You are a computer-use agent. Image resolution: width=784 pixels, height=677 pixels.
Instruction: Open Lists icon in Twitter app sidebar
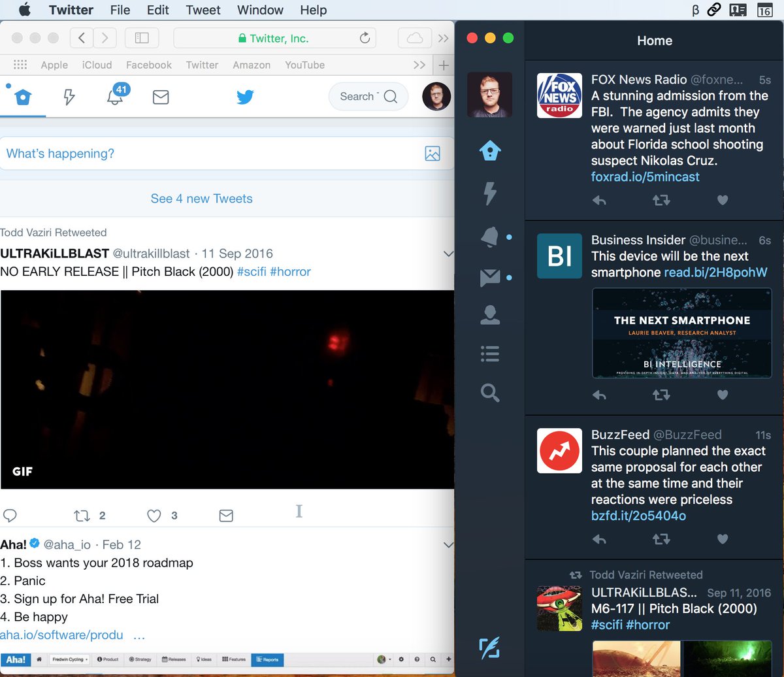point(490,354)
